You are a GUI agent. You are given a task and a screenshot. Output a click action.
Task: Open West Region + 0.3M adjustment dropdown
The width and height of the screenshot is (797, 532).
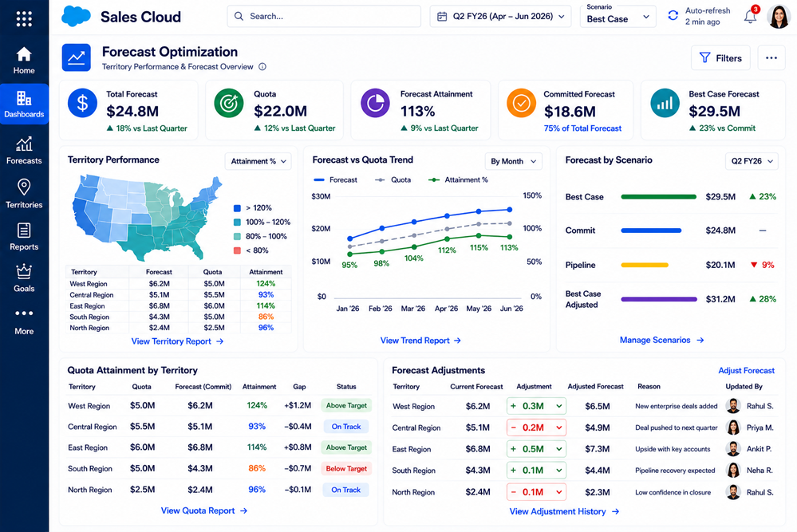tap(536, 406)
